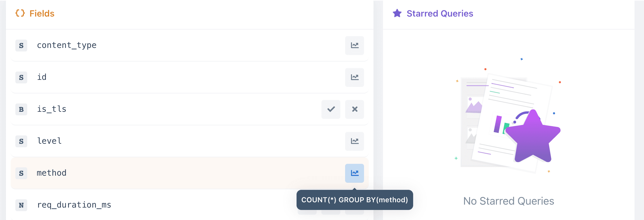This screenshot has width=644, height=220.
Task: Click the COUNT(*) GROUP BY(method) tooltip
Action: click(x=355, y=200)
